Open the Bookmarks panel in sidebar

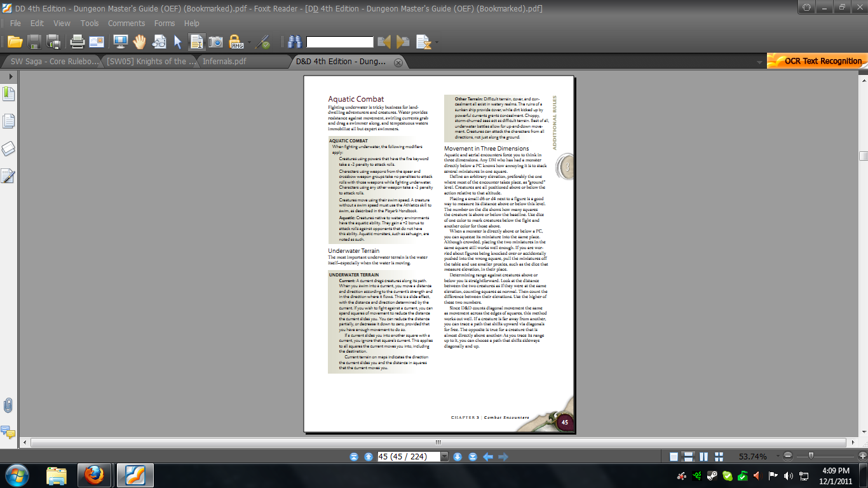(x=9, y=94)
